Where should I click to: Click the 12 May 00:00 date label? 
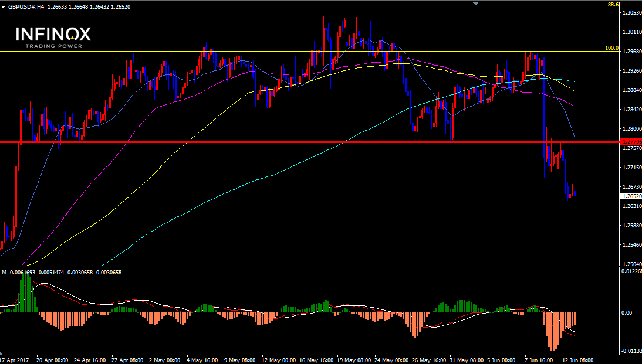click(x=278, y=360)
